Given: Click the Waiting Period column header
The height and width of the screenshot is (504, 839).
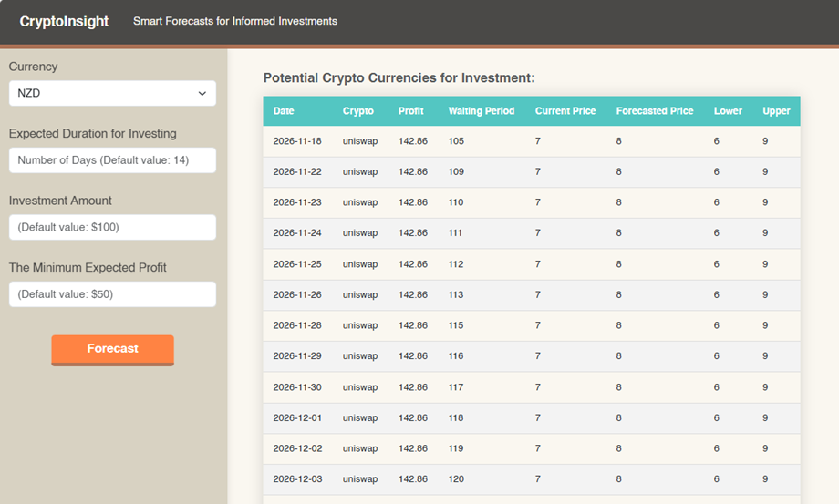Looking at the screenshot, I should click(481, 110).
